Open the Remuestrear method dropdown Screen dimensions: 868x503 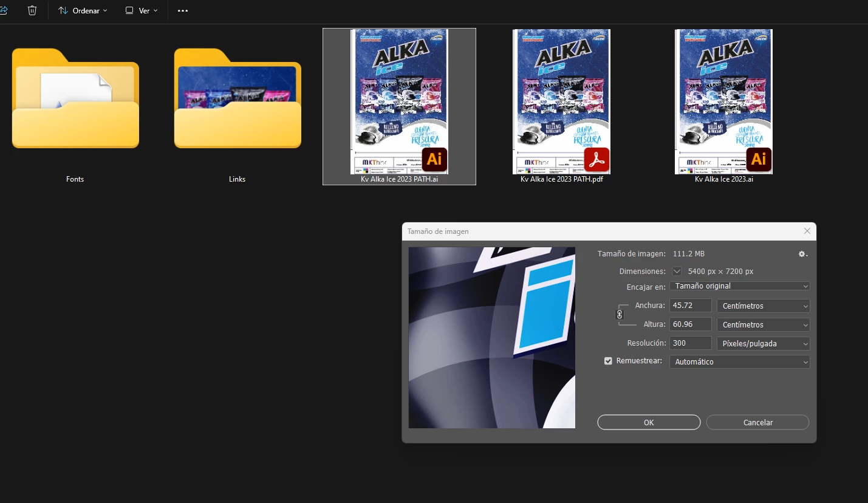click(x=740, y=361)
